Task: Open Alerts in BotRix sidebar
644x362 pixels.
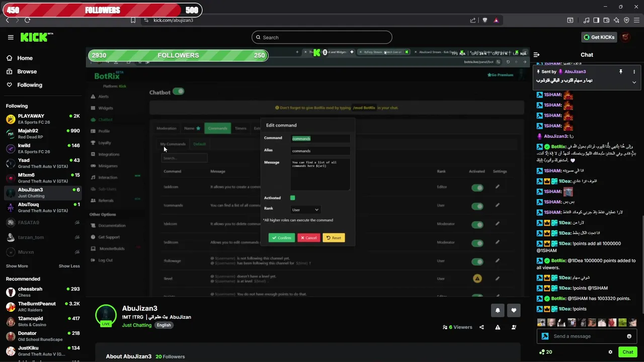Action: click(103, 97)
